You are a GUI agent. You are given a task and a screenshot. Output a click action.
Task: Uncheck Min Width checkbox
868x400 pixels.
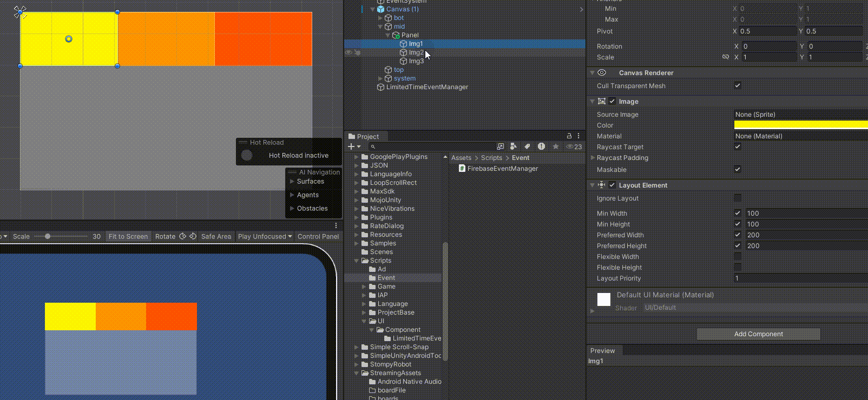[738, 213]
